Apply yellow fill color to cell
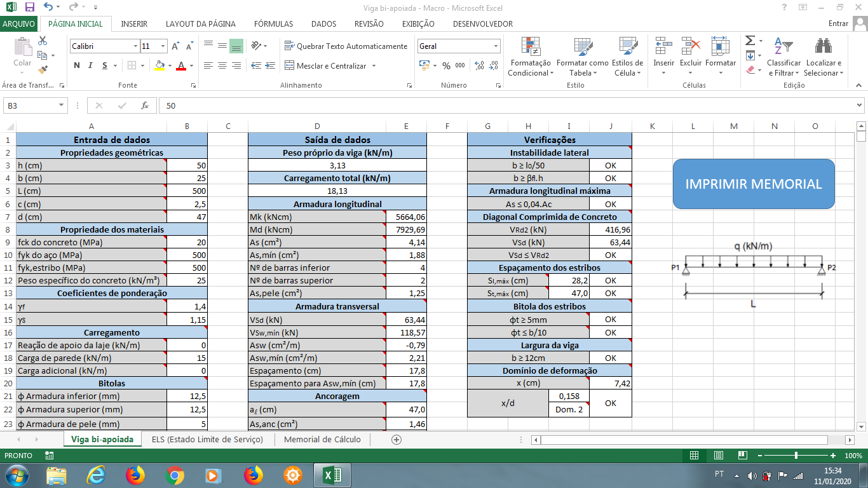The height and width of the screenshot is (488, 868). click(159, 65)
